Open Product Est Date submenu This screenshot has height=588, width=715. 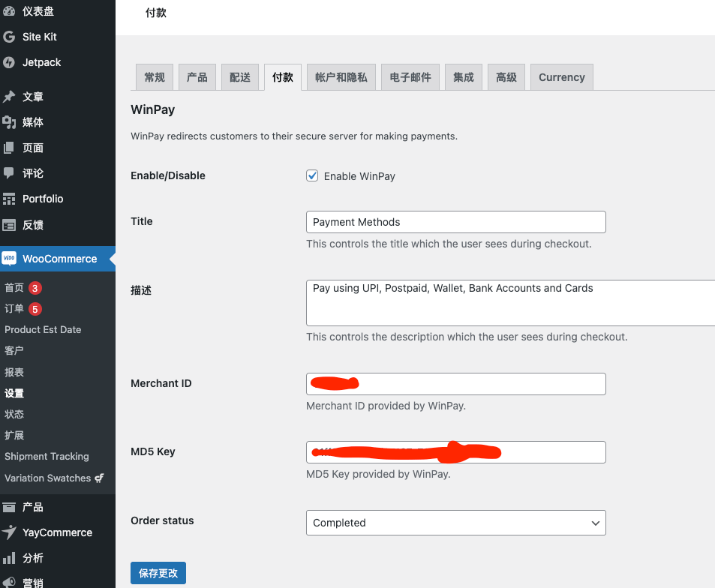43,329
